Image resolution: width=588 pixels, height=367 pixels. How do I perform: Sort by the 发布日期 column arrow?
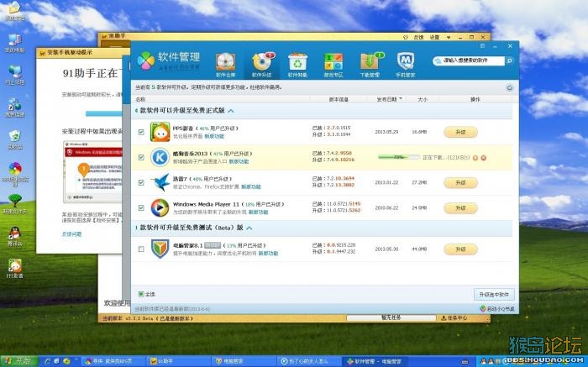click(x=401, y=98)
